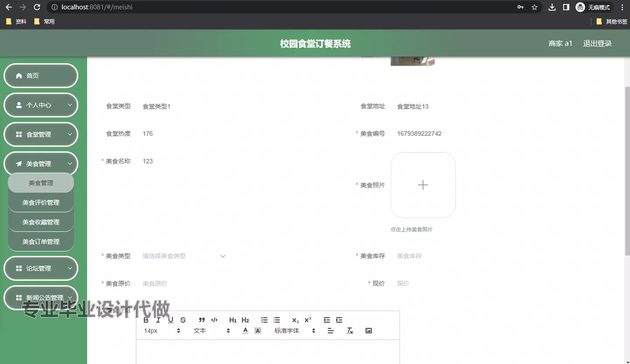The image size is (630, 364).
Task: Open the text background color picker
Action: pos(258,331)
